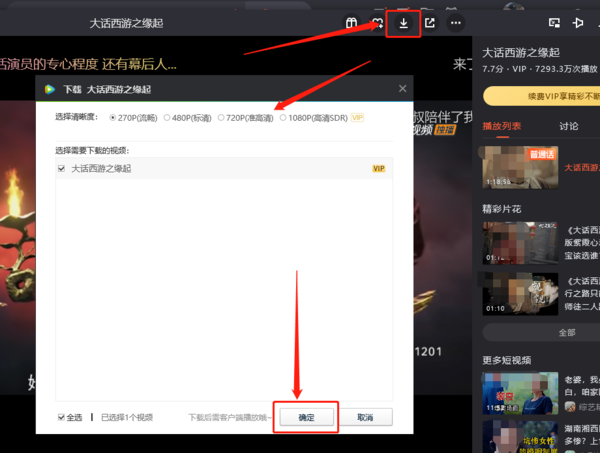Switch to the 讨论 tab

click(x=569, y=126)
